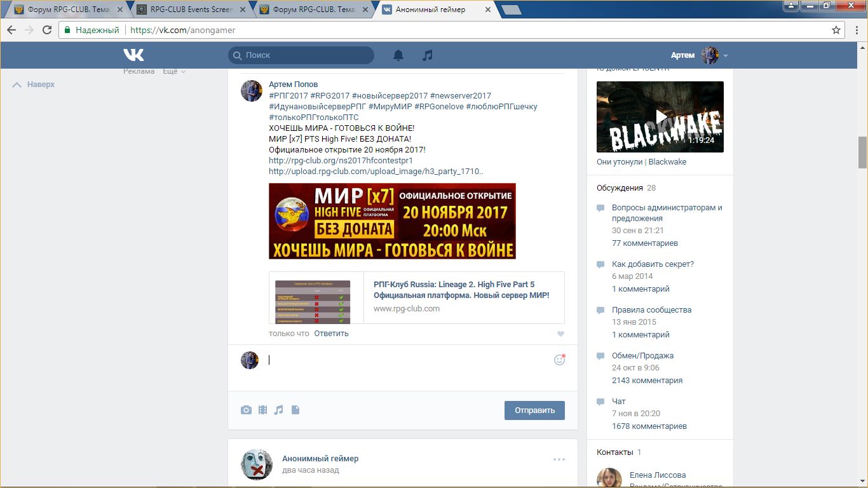Click speech bubble icon beside Чат discussion

click(x=600, y=402)
